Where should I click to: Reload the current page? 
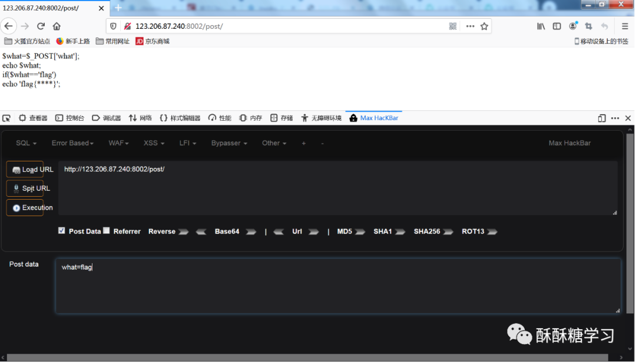click(40, 26)
